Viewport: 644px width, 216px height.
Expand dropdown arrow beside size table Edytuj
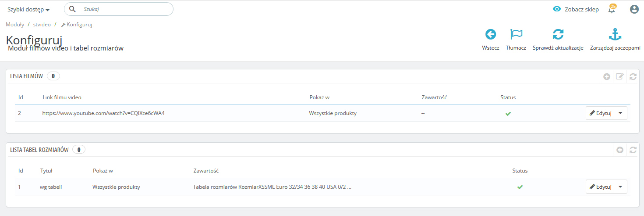pos(620,187)
